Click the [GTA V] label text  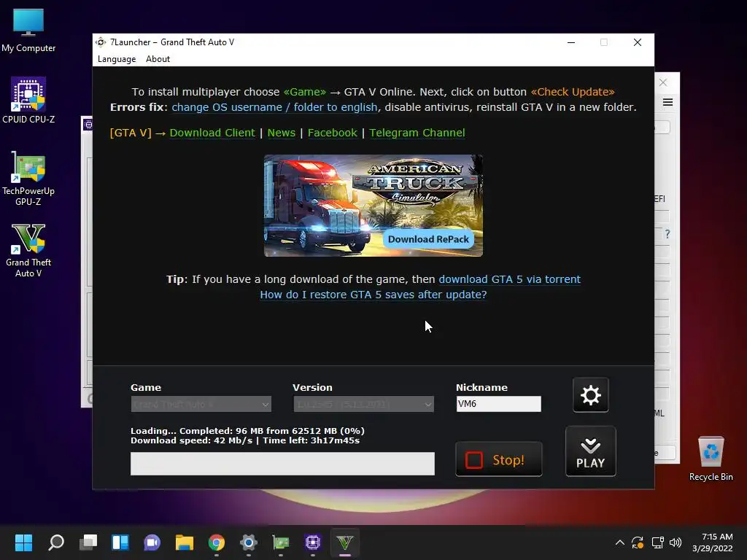(x=131, y=133)
